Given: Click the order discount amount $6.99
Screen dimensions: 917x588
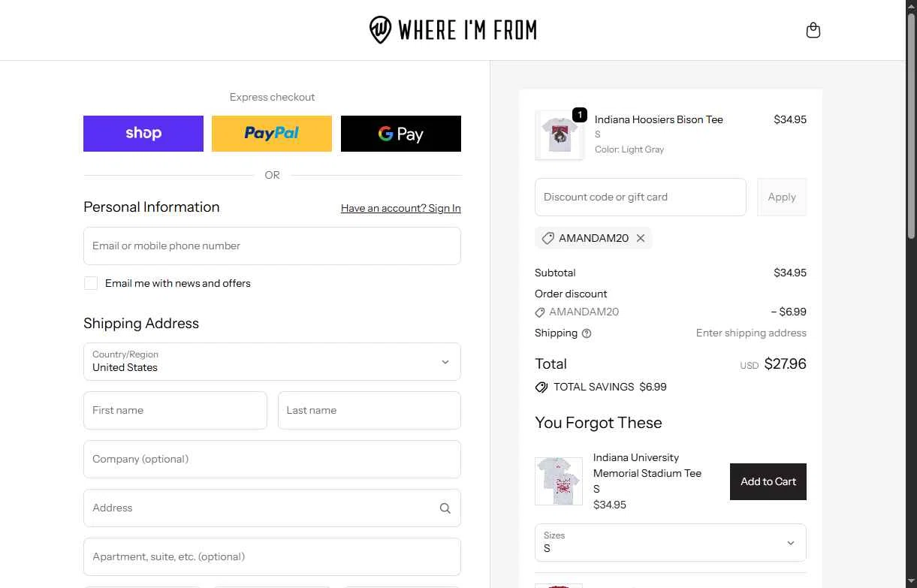Looking at the screenshot, I should 789,312.
